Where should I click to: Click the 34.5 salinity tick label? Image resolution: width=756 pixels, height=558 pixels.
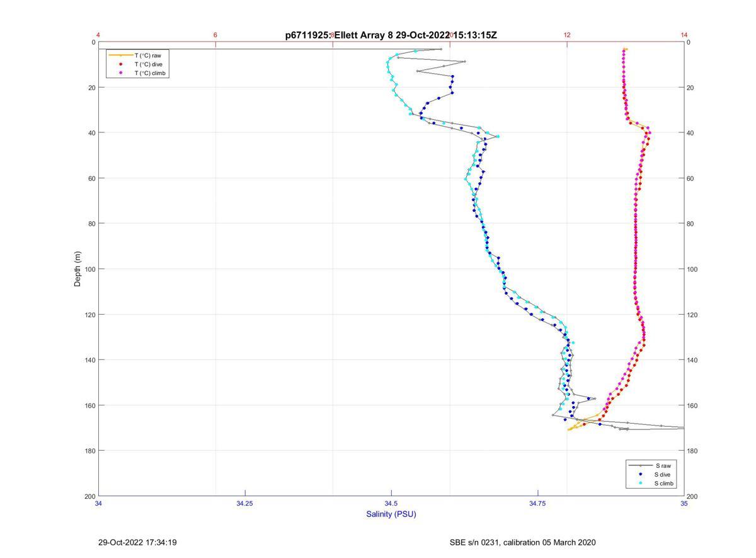[391, 503]
